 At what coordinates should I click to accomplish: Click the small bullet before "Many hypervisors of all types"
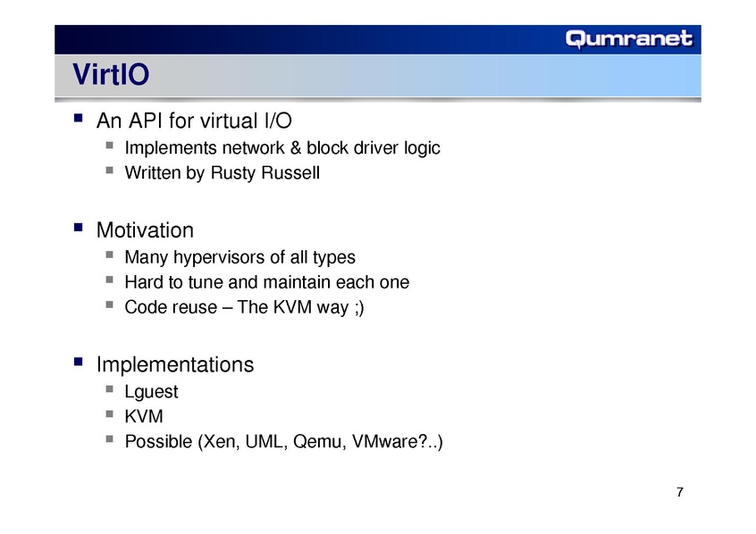click(108, 256)
